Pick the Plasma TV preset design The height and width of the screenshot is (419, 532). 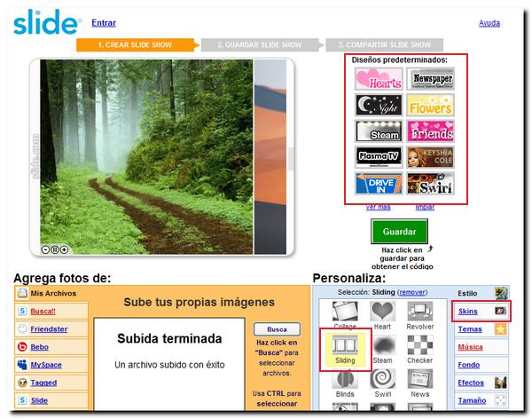pyautogui.click(x=379, y=157)
